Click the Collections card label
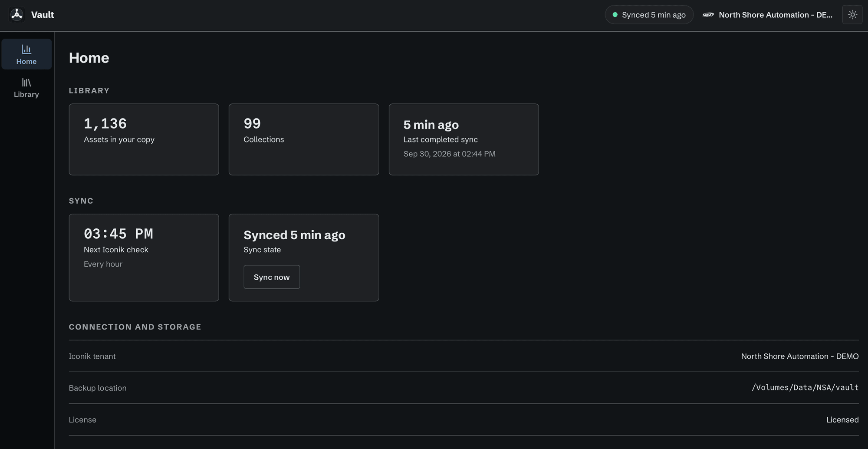The height and width of the screenshot is (449, 868). click(x=263, y=139)
